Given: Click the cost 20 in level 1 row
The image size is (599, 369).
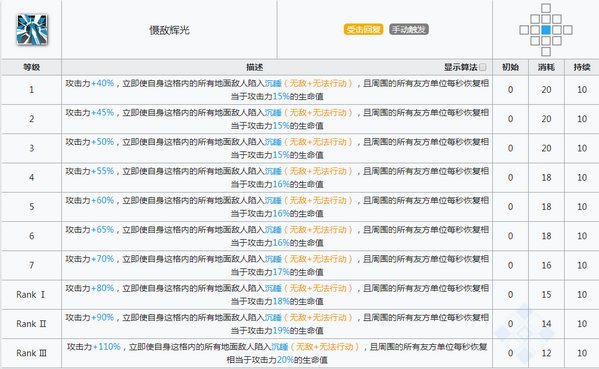Looking at the screenshot, I should [x=546, y=90].
